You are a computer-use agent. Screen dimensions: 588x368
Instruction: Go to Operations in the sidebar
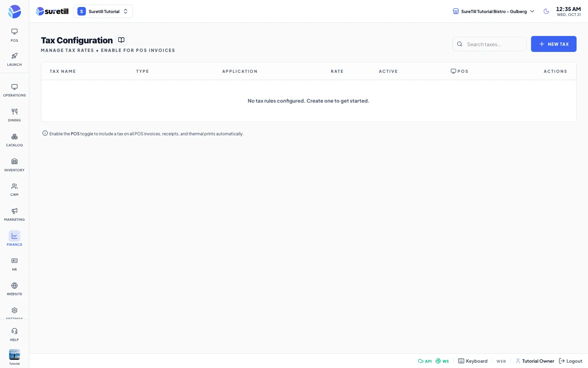[x=14, y=90]
